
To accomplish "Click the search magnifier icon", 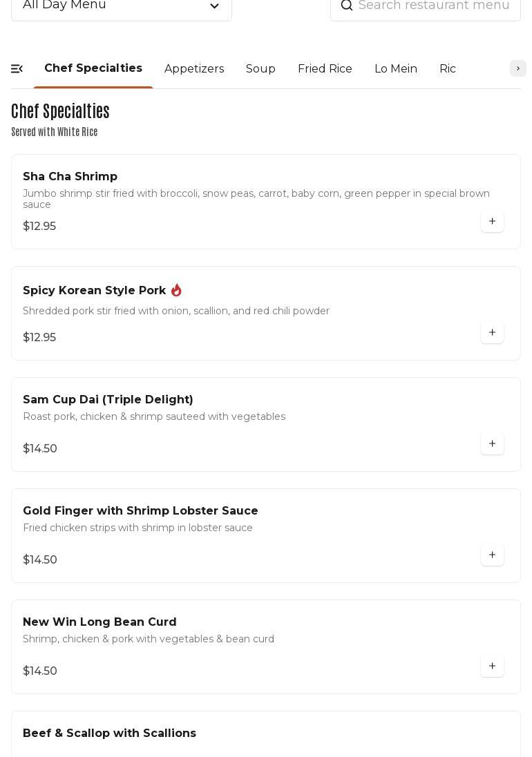I will click(347, 6).
